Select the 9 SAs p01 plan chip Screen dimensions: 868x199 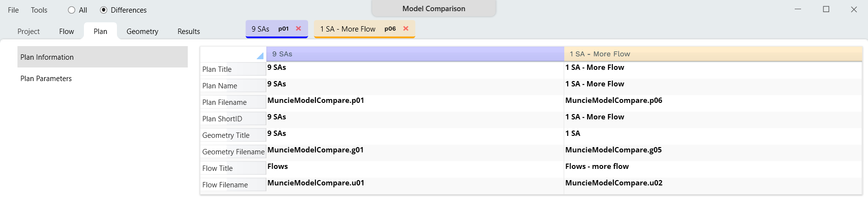(270, 29)
